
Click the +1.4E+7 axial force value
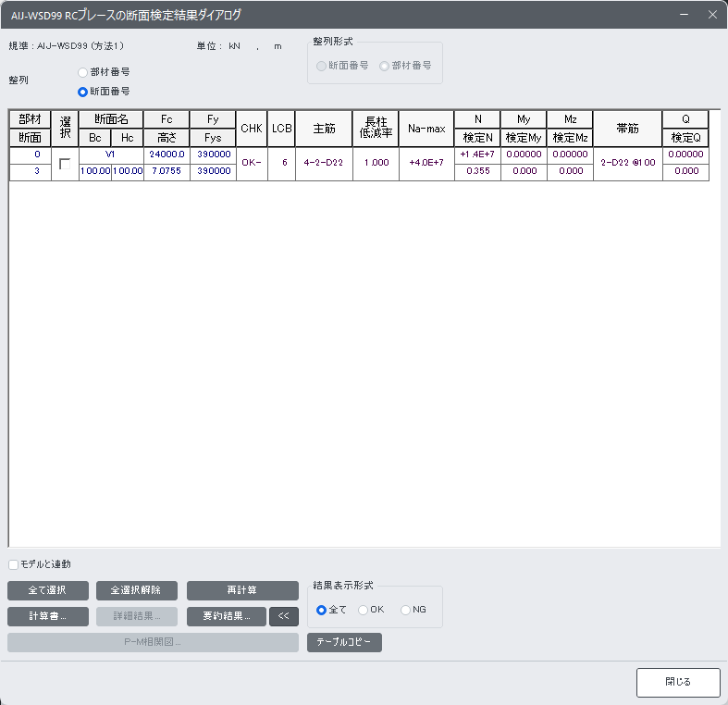pos(477,155)
